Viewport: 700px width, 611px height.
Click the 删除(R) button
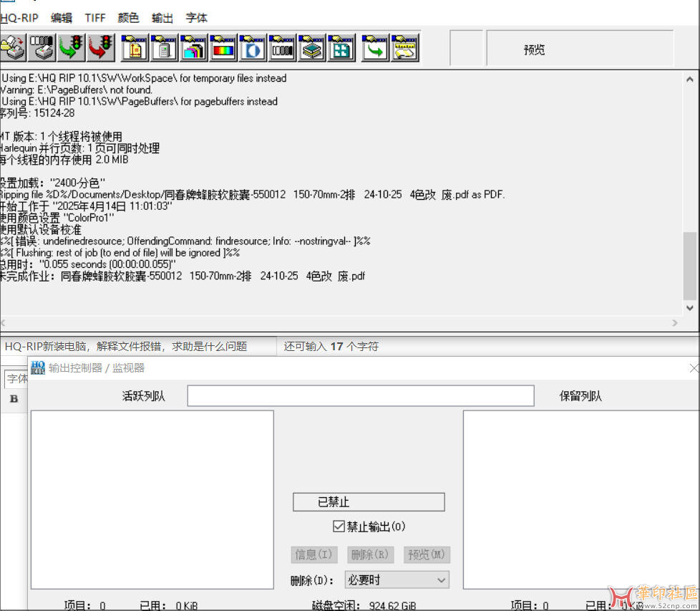pyautogui.click(x=370, y=554)
